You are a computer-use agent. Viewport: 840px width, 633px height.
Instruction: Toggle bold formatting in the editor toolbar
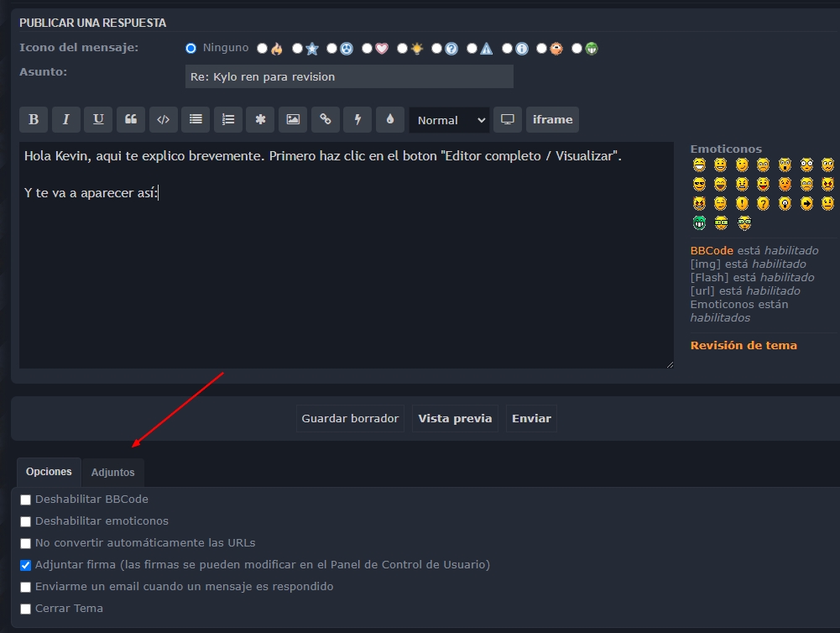(x=34, y=120)
